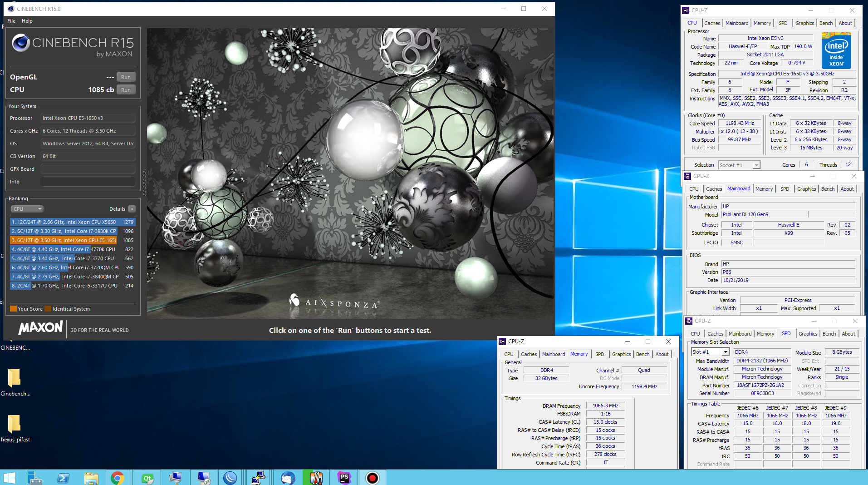Run the CPU benchmark test
This screenshot has height=485, width=868.
(x=126, y=90)
